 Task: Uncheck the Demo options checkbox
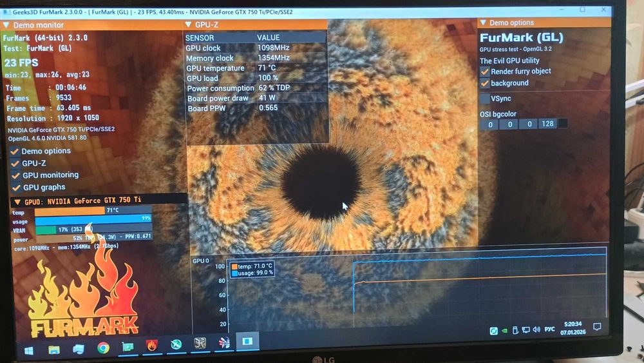coord(15,152)
